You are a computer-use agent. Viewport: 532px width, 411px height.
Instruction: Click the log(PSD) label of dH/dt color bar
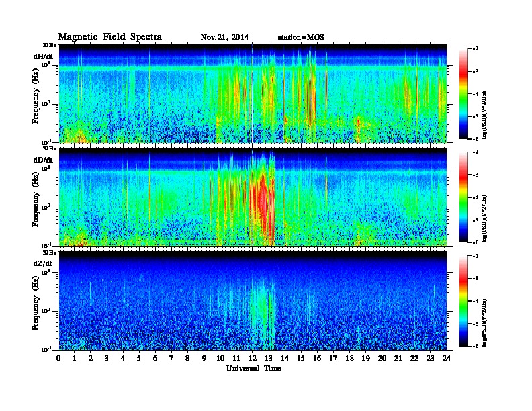point(484,115)
